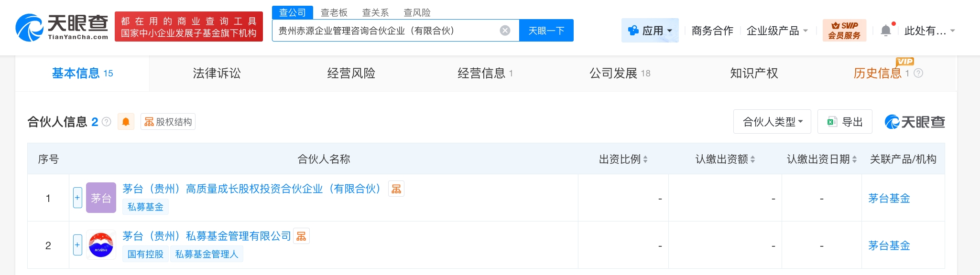This screenshot has height=275, width=980.
Task: Open equity structure icon next to 茅台高质量成长
Action: tap(396, 189)
